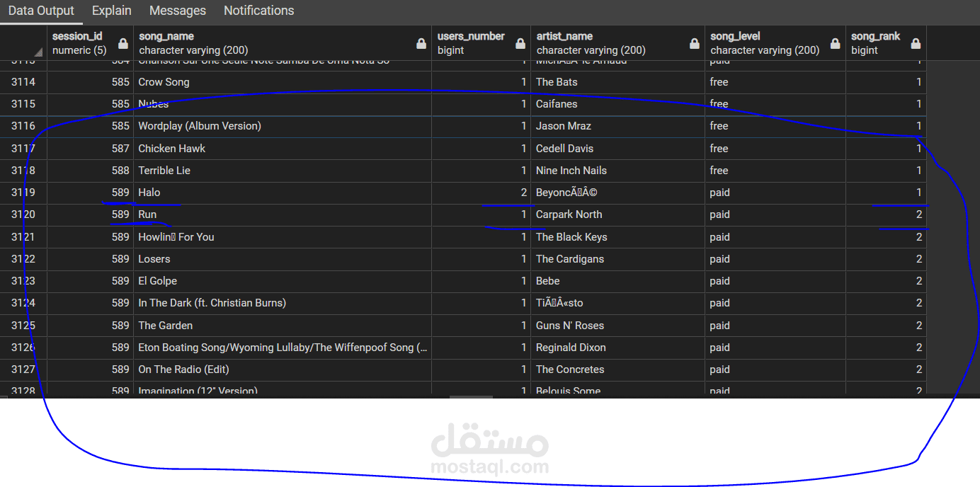Click the Run song cell
The image size is (980, 487).
[x=283, y=214]
